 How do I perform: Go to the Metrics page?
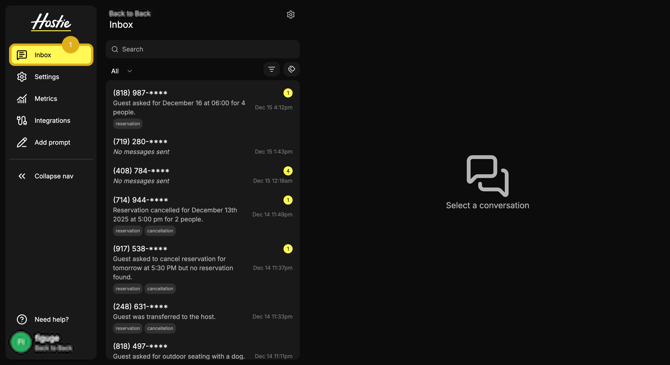click(x=51, y=99)
